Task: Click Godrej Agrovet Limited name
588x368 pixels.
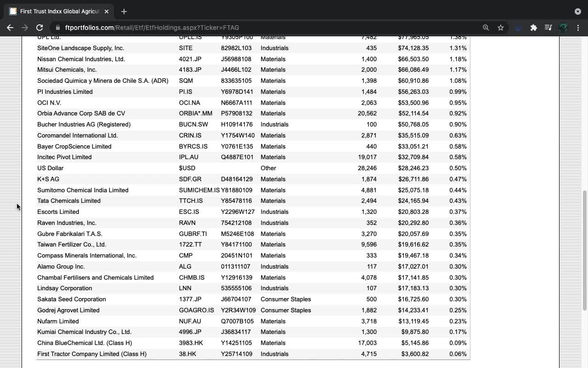Action: click(68, 310)
